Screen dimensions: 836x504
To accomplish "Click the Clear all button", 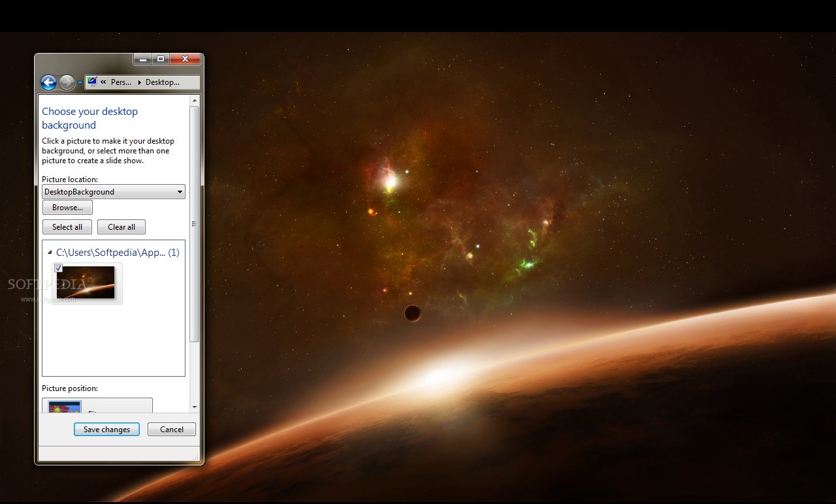I will tap(121, 227).
